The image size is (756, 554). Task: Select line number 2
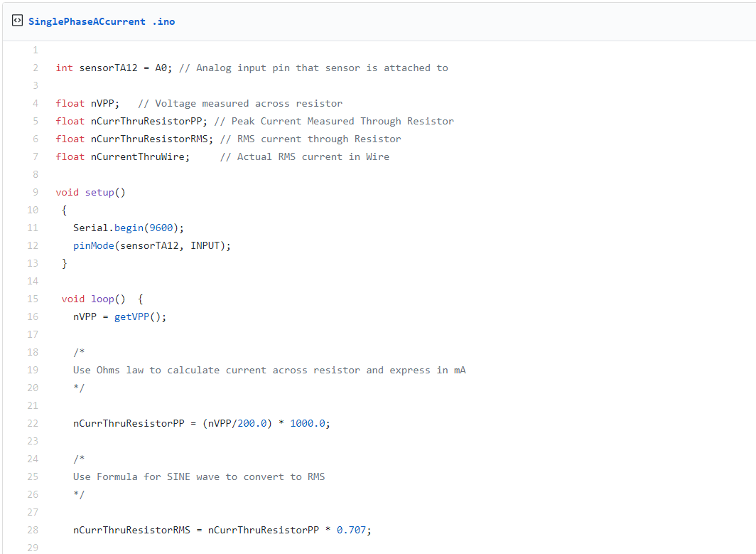point(35,68)
